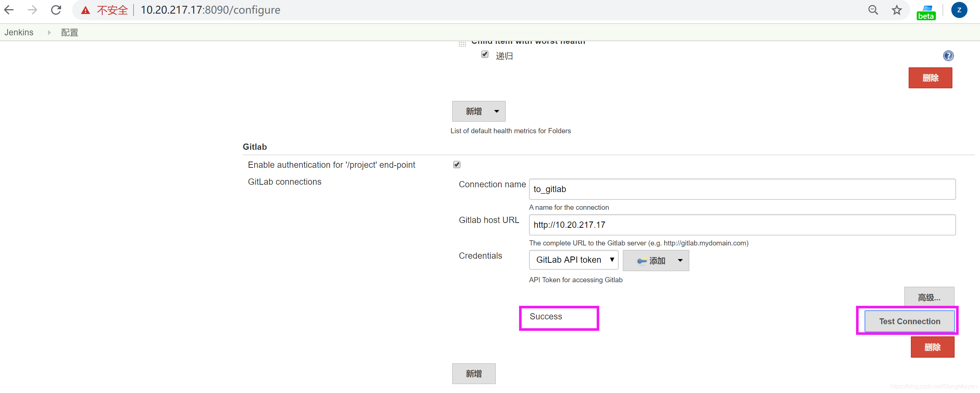Click the Success status text
The height and width of the screenshot is (393, 980).
pyautogui.click(x=546, y=316)
